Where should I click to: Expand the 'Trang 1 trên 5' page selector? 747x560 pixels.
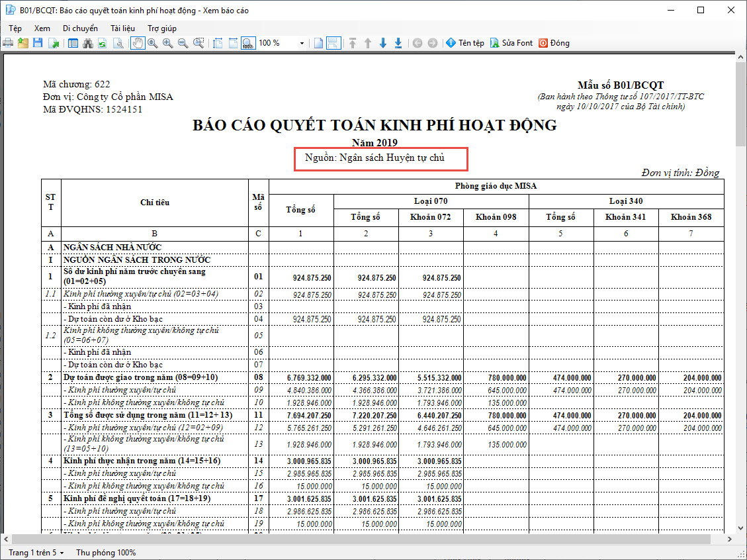point(36,552)
